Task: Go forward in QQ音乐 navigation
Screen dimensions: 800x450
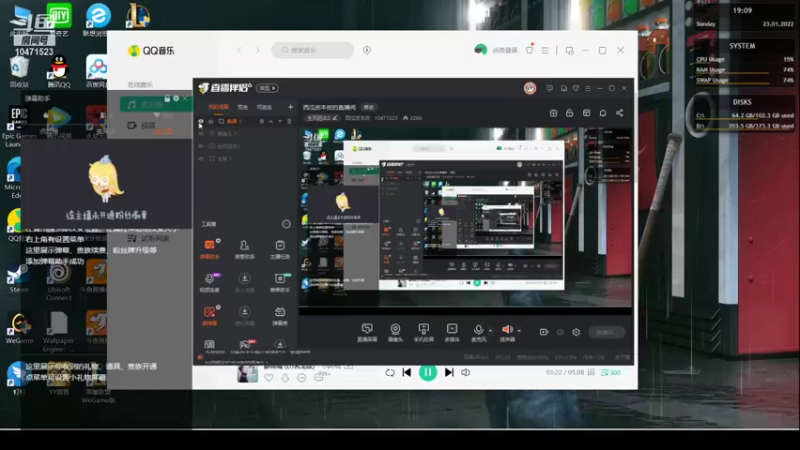Action: pos(258,50)
